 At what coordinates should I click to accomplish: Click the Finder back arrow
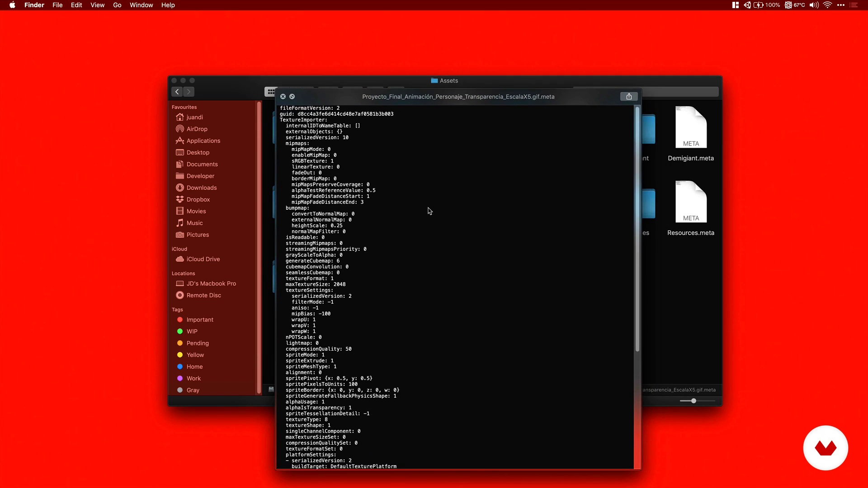(177, 92)
